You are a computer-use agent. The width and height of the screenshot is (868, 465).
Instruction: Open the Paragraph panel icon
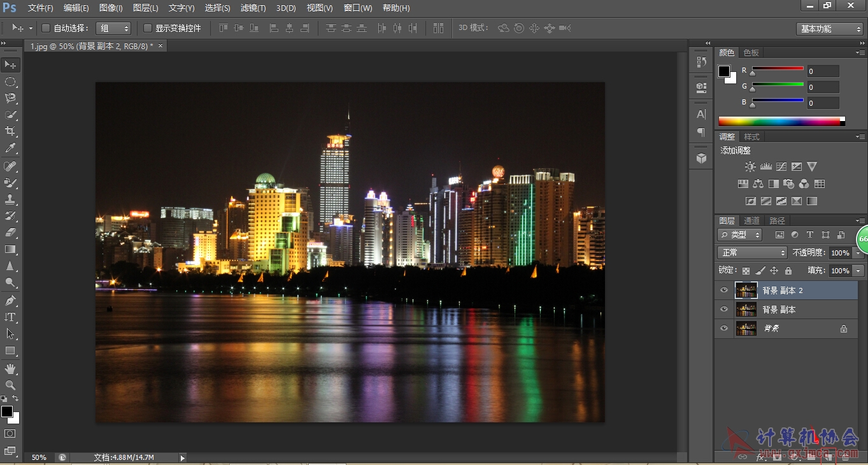pyautogui.click(x=701, y=132)
